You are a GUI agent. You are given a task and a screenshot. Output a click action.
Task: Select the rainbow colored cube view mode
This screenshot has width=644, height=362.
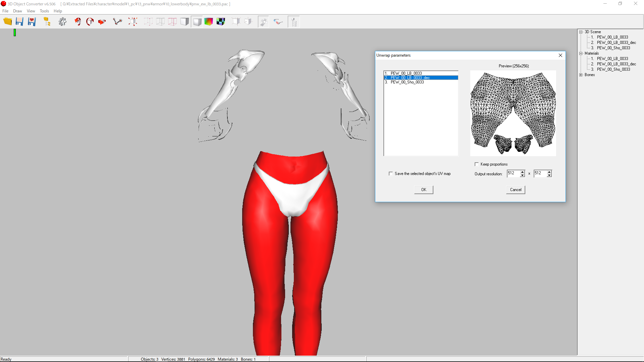coord(209,22)
